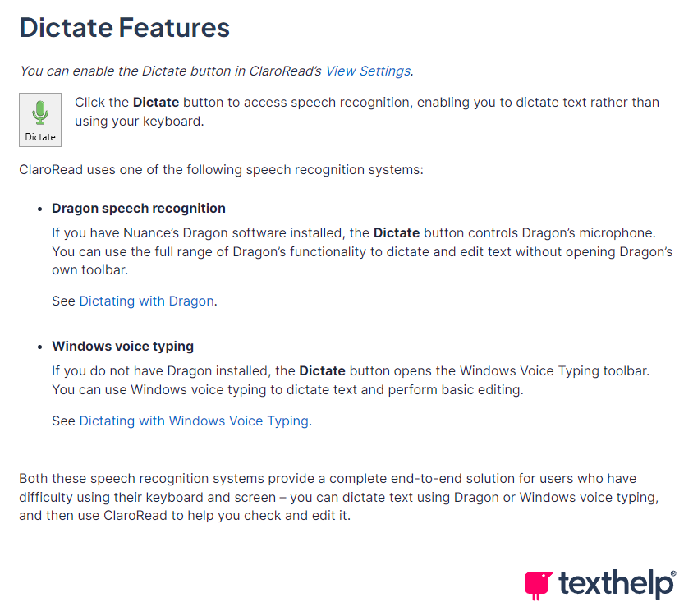Click the green microphone Dictate icon

point(40,113)
